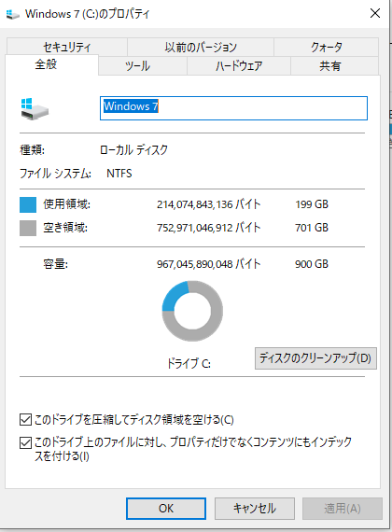Image resolution: width=392 pixels, height=532 pixels.
Task: Click the blue used-space color square
Action: point(28,205)
